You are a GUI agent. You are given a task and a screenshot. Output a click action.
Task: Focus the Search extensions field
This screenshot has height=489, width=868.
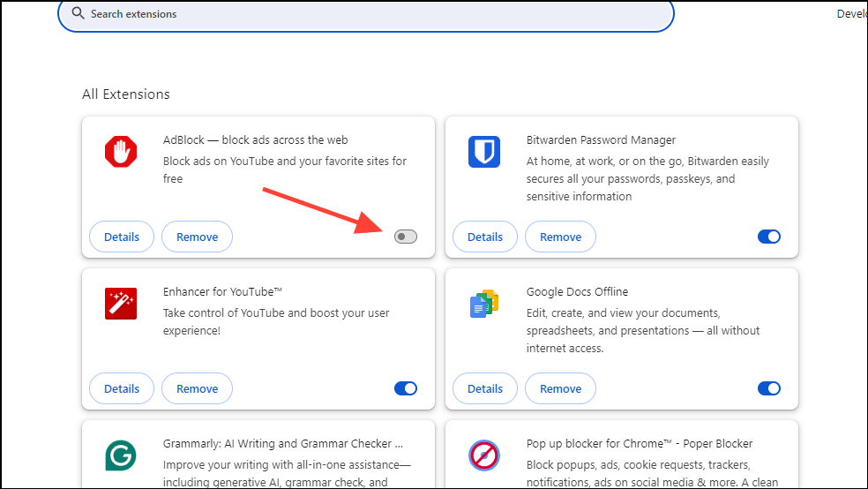[366, 14]
